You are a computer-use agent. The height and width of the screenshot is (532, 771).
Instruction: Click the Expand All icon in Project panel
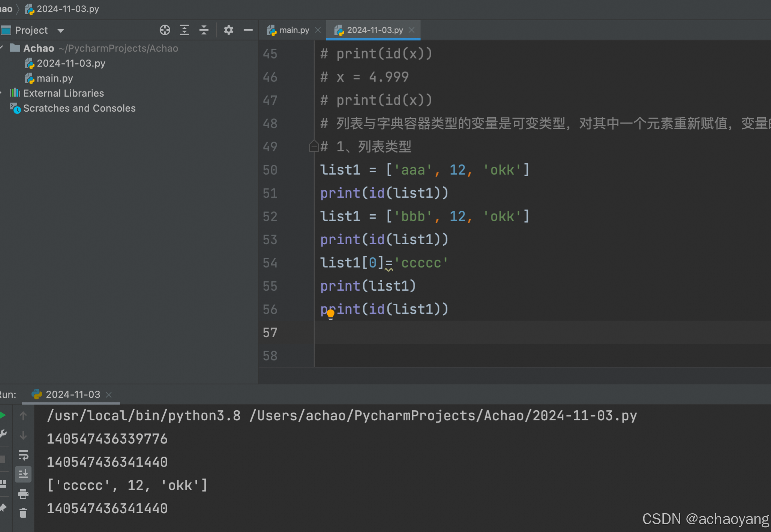184,30
